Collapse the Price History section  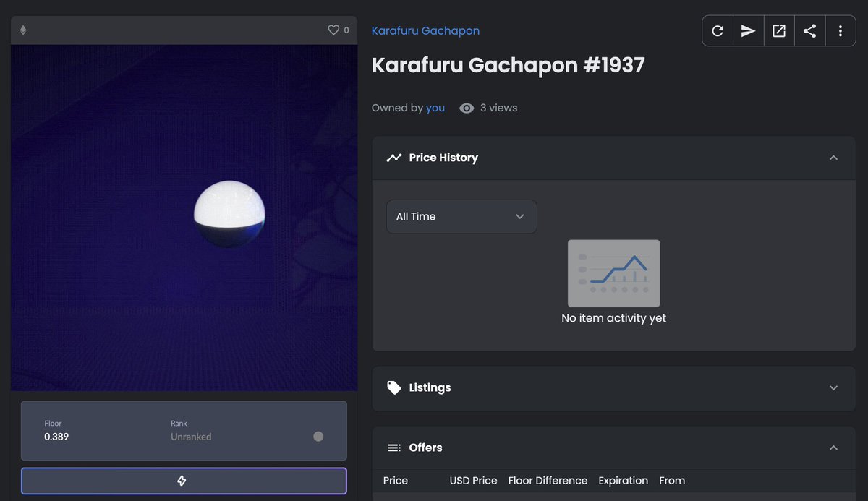pos(833,158)
